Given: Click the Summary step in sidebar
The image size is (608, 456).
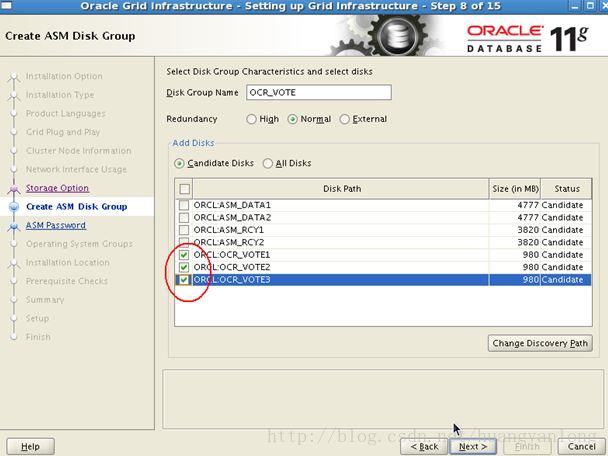Looking at the screenshot, I should click(x=45, y=300).
